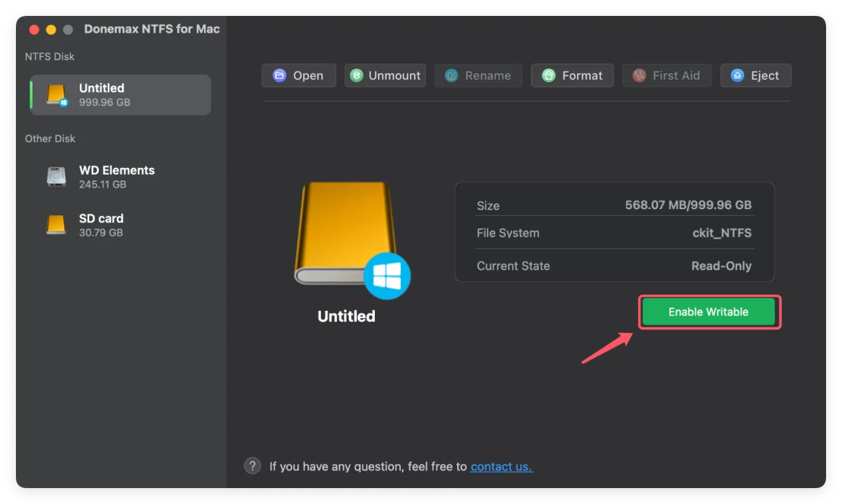The height and width of the screenshot is (504, 842).
Task: Unmount the selected disk
Action: [385, 76]
